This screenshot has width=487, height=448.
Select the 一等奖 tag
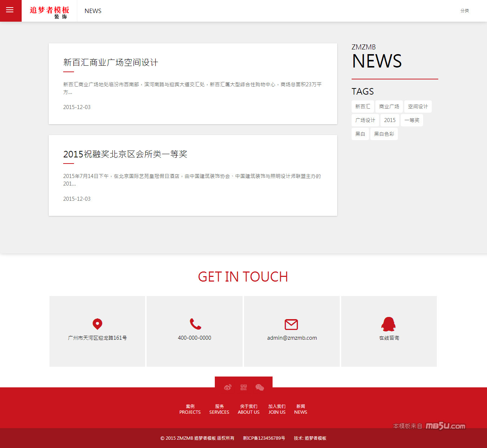(x=412, y=120)
